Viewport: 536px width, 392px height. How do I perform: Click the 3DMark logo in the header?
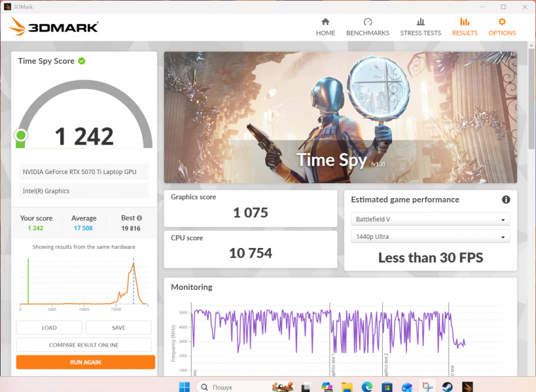[x=54, y=27]
